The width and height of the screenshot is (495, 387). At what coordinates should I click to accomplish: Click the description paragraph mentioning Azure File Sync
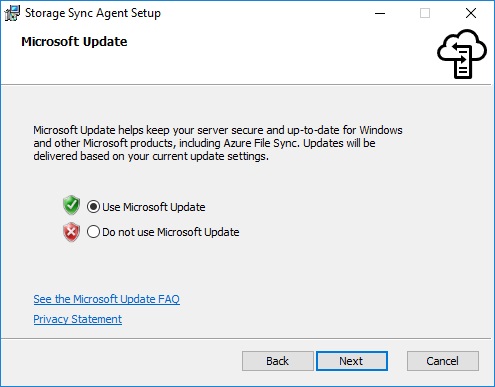tap(218, 143)
